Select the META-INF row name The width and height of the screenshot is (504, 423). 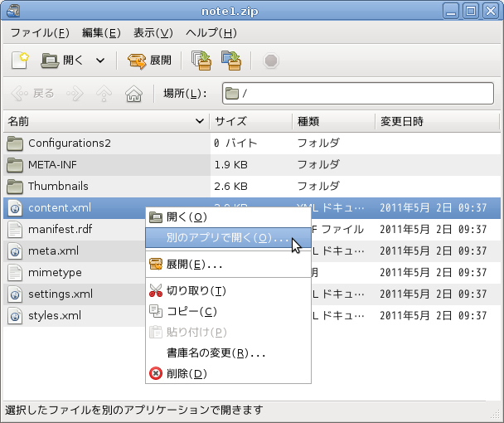(52, 165)
